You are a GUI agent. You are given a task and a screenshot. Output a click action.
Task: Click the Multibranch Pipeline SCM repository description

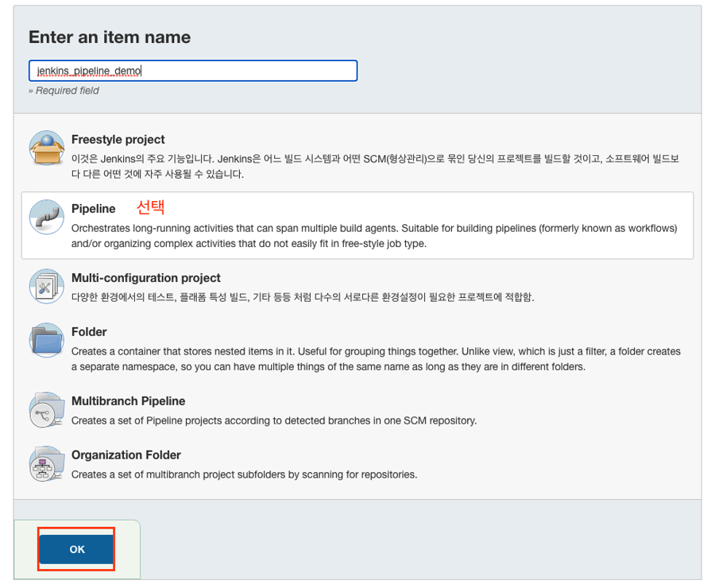pyautogui.click(x=274, y=420)
